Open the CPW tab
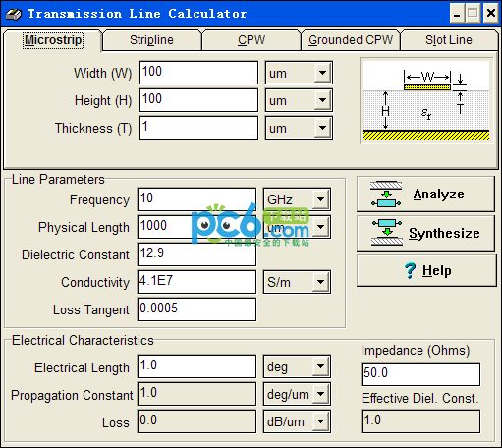This screenshot has height=448, width=502. (251, 40)
